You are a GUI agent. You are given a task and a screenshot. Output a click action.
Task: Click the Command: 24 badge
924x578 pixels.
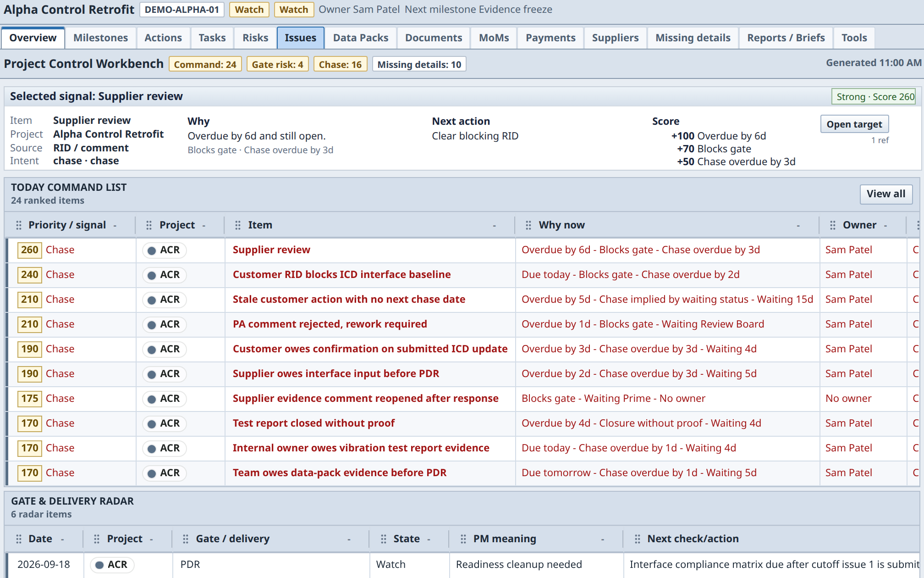point(205,64)
